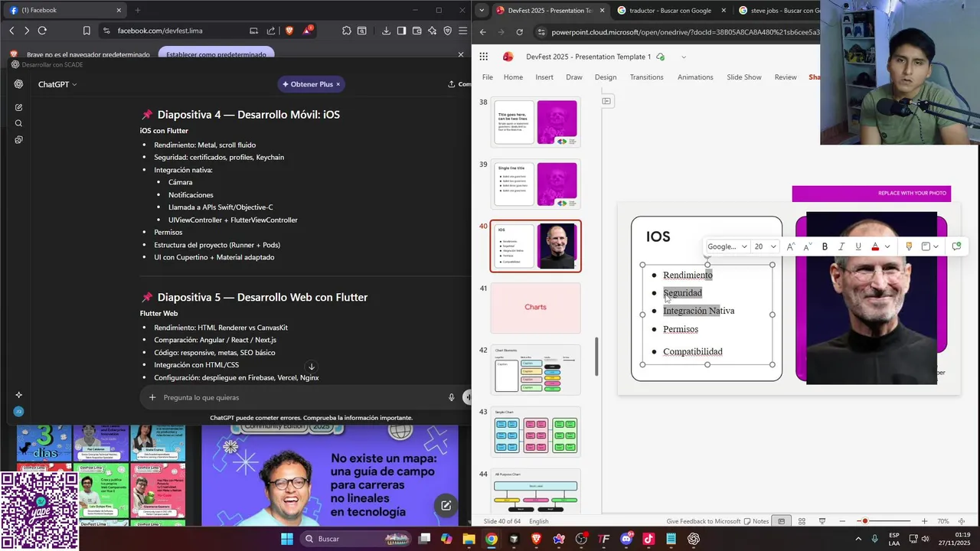Viewport: 980px width, 551px height.
Task: Click the microphone dictation icon in ChatGPT
Action: (451, 397)
